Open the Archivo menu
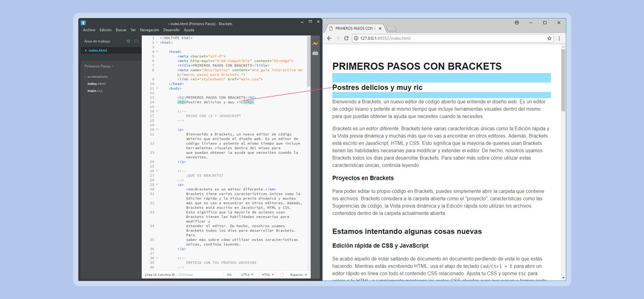Screen dimensions: 644x299 click(89, 30)
